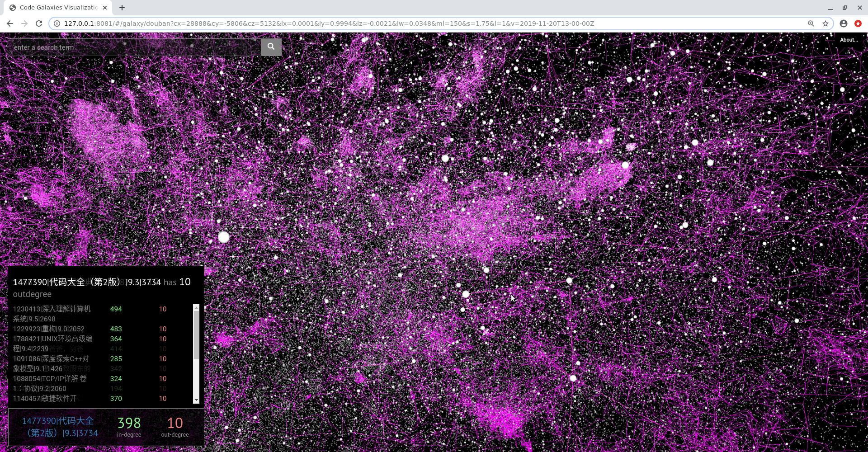Open the browser profile menu
Image resolution: width=868 pixels, height=452 pixels.
tap(844, 24)
